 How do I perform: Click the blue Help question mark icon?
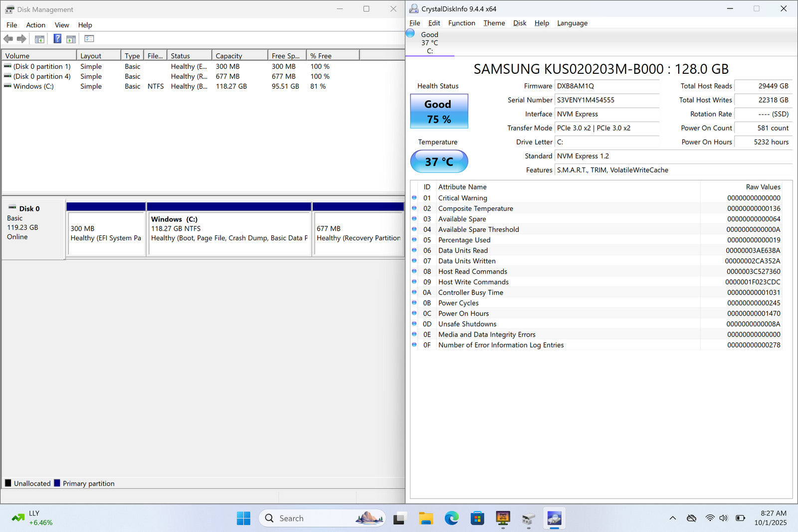(57, 39)
